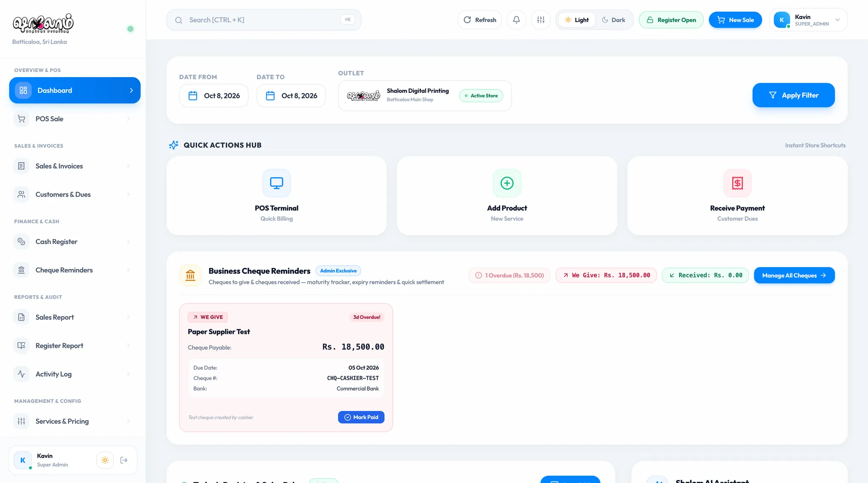The width and height of the screenshot is (868, 483).
Task: Open Services & Pricing in the sidebar
Action: pos(75,421)
